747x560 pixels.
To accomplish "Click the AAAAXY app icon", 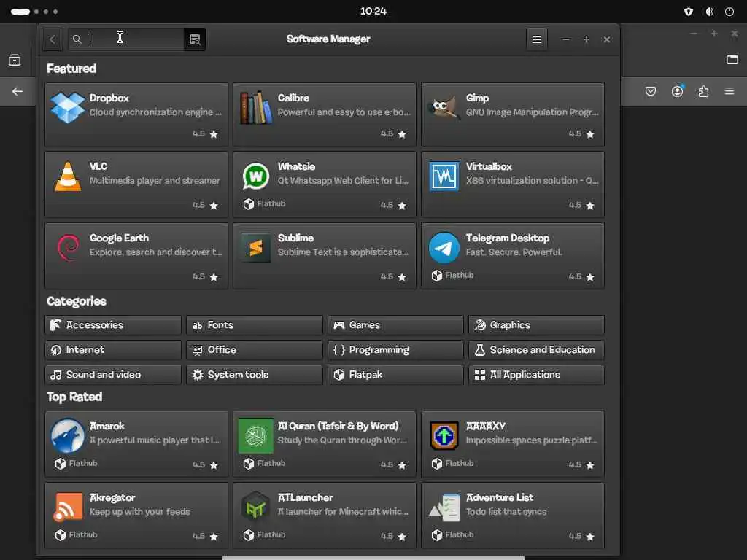I will 444,436.
